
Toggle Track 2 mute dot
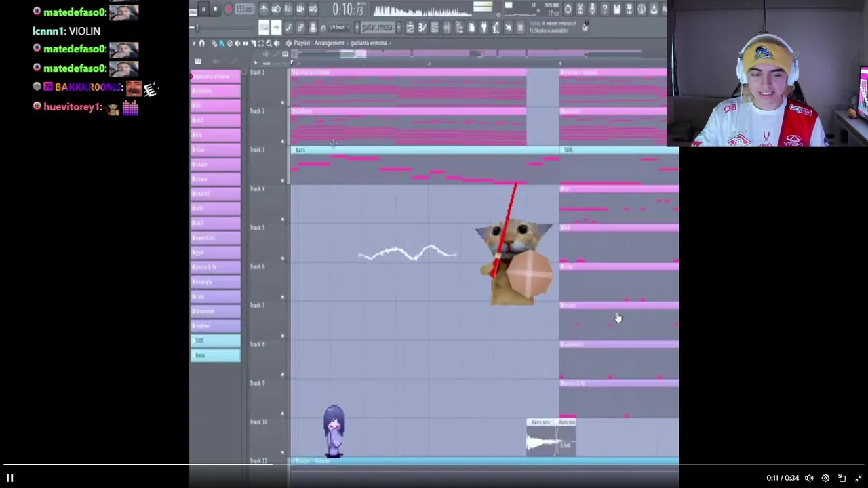(283, 142)
